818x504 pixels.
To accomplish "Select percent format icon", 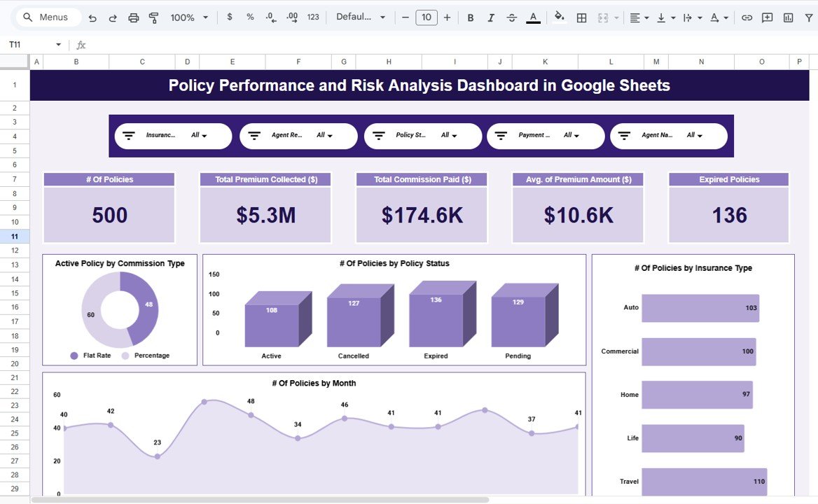I will tap(249, 17).
